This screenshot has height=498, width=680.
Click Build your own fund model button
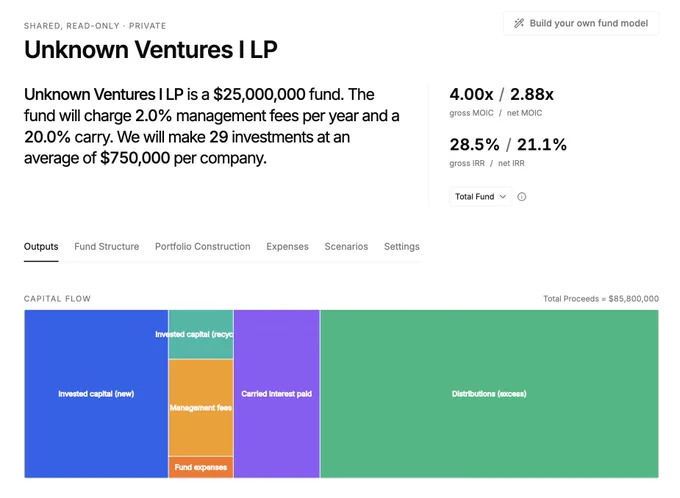pos(581,23)
